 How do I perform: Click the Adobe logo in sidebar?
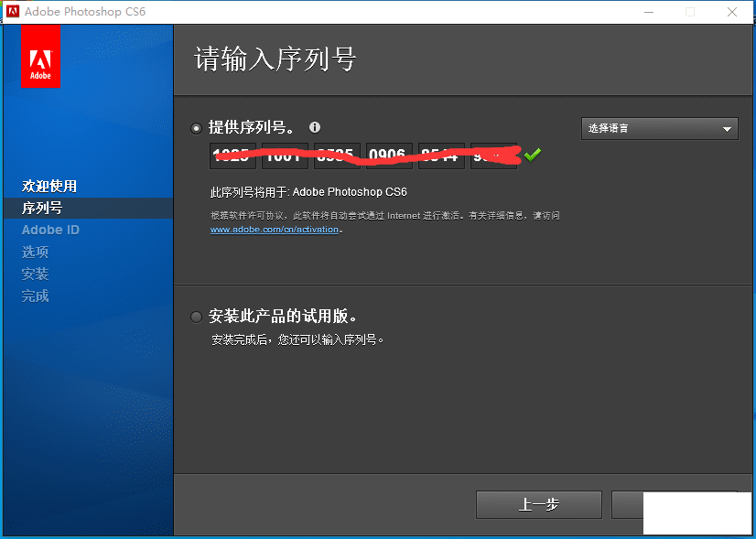(x=40, y=57)
